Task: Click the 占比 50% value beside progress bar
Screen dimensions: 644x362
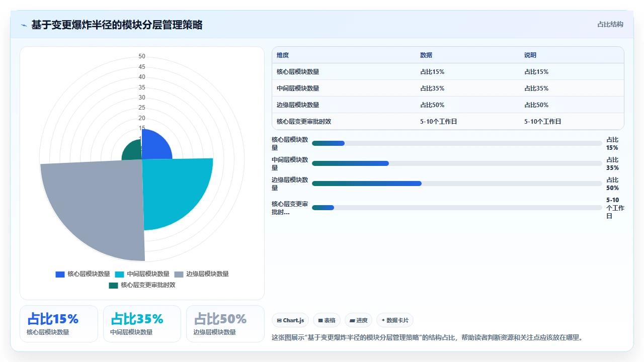Action: [613, 184]
